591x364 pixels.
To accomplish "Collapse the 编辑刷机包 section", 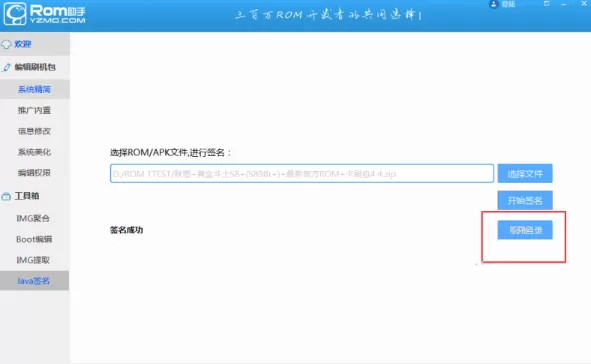I will coord(35,67).
